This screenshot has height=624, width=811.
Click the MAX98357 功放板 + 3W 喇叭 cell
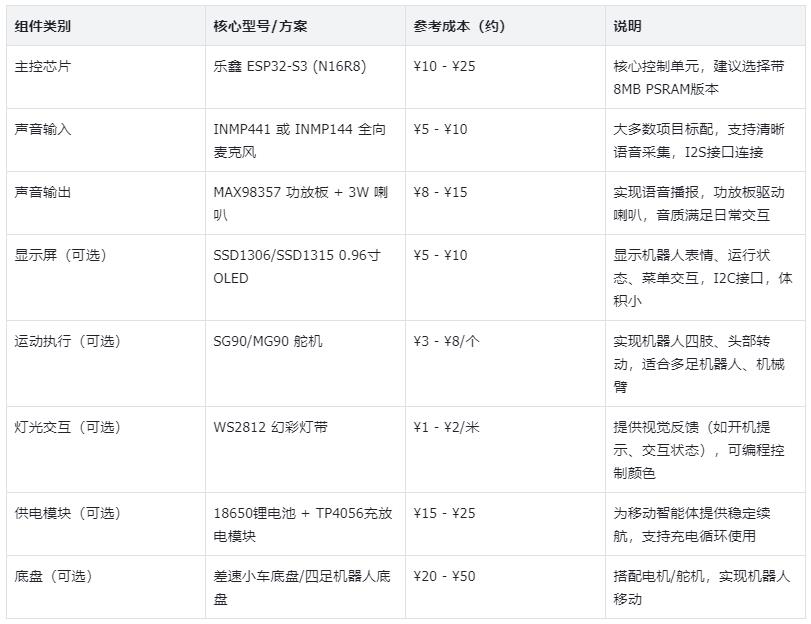pos(305,203)
